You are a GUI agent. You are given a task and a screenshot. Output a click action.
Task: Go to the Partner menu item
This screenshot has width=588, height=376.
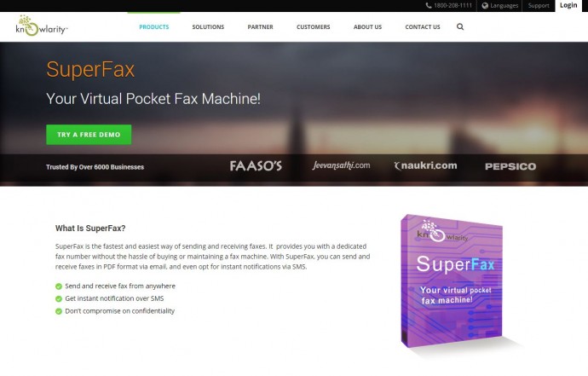pyautogui.click(x=260, y=27)
